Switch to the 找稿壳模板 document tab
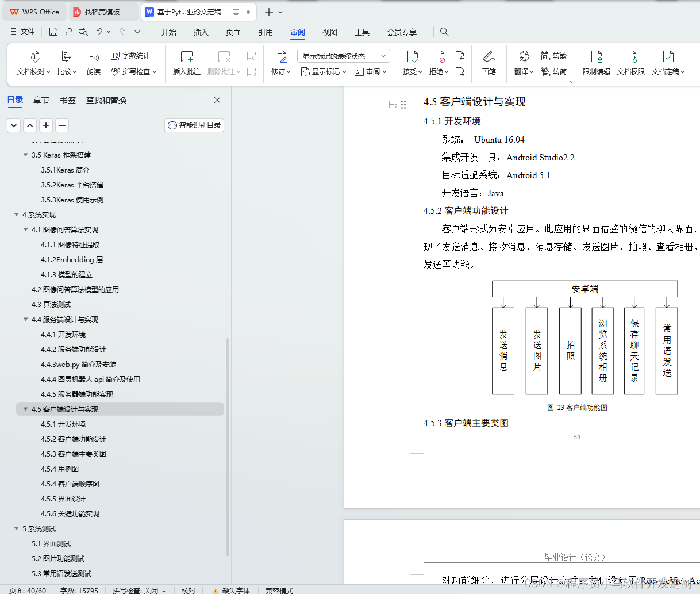This screenshot has width=700, height=594. coord(103,12)
